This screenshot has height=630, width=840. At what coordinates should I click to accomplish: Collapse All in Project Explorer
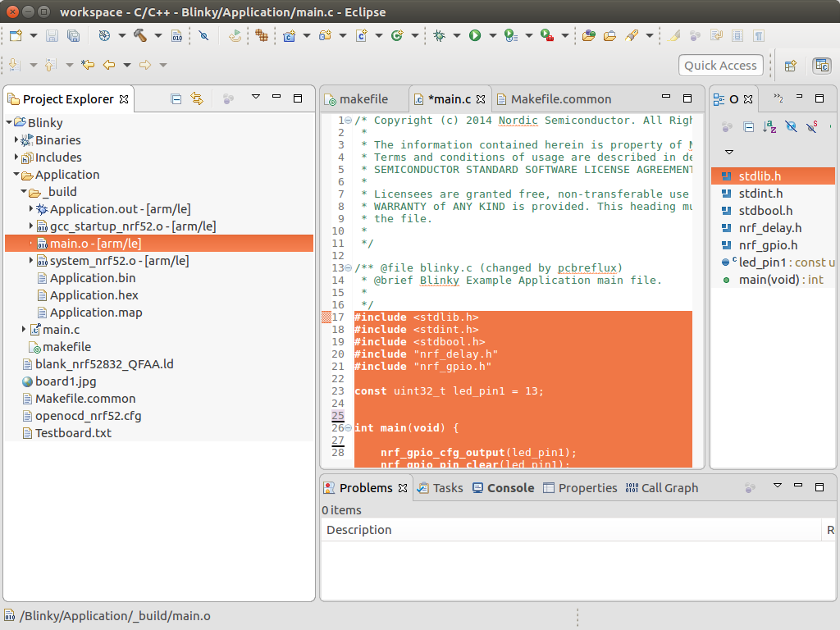(176, 98)
